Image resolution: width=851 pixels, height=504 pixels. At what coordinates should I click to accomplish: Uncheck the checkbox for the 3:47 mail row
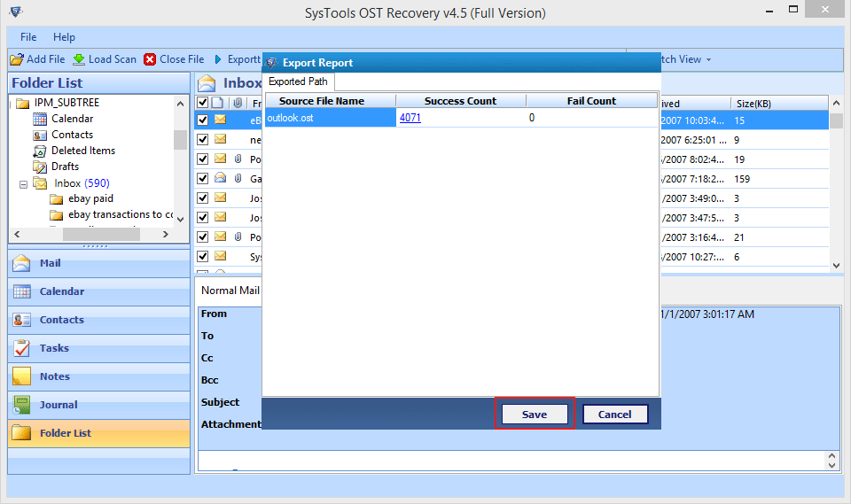coord(202,218)
